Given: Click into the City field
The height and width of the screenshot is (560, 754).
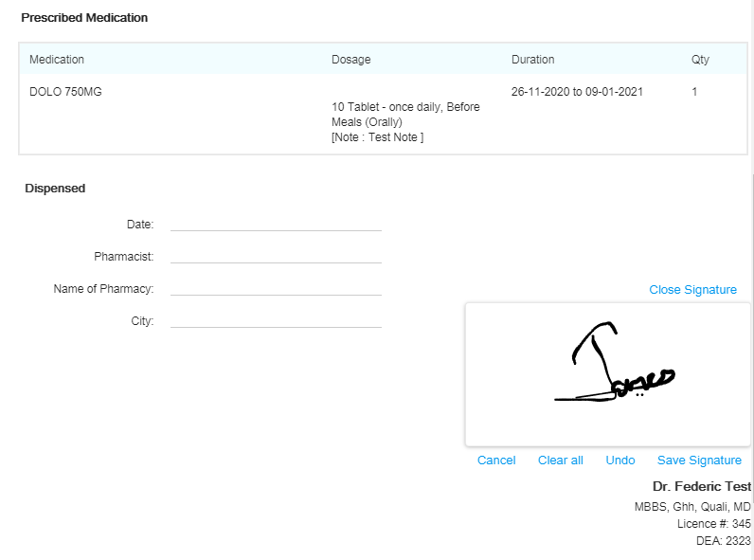Looking at the screenshot, I should tap(276, 320).
